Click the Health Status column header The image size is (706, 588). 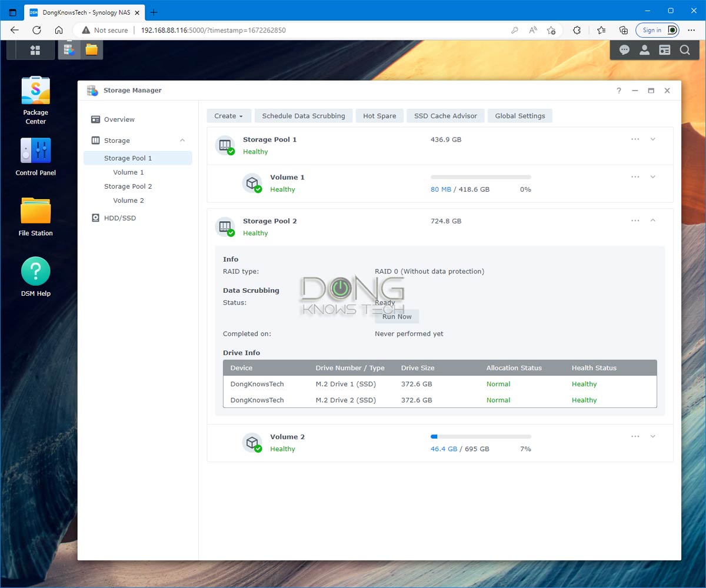594,368
